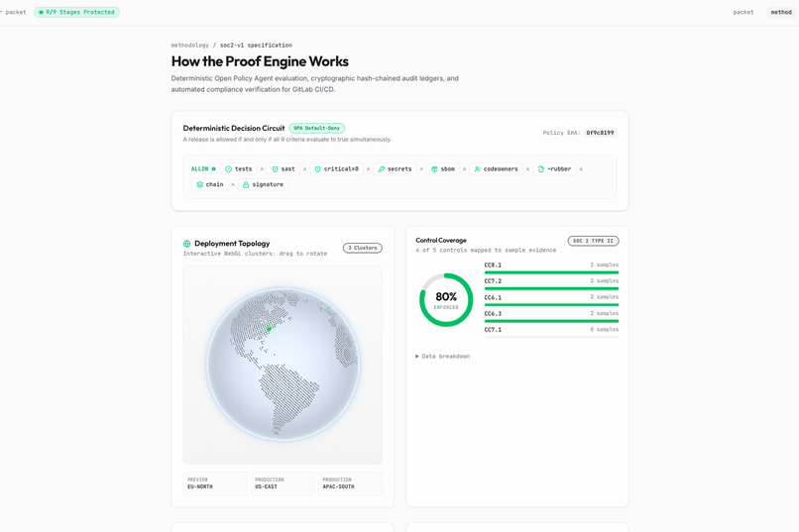799x532 pixels.
Task: Click the SOC 2 TYPE II badge
Action: pyautogui.click(x=593, y=241)
